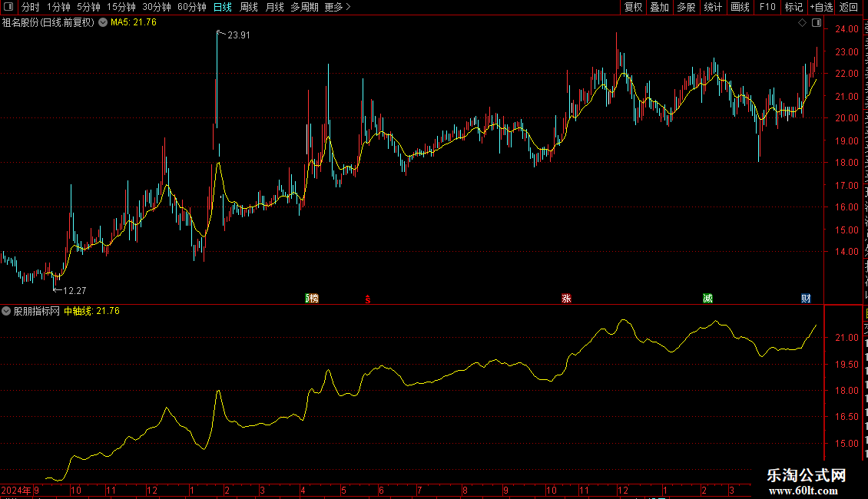This screenshot has height=499, width=868.
Task: Select the 60分钟 period
Action: click(191, 7)
